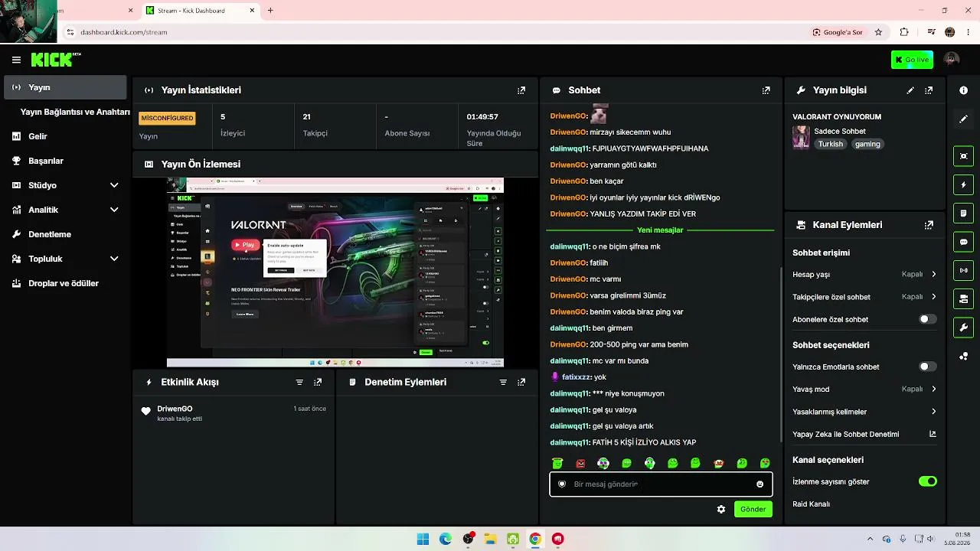Open chat settings gear icon
The width and height of the screenshot is (980, 551).
tap(720, 509)
